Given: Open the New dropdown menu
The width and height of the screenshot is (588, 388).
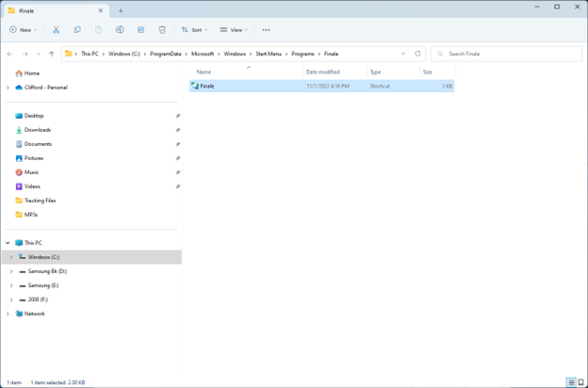Looking at the screenshot, I should pyautogui.click(x=24, y=30).
